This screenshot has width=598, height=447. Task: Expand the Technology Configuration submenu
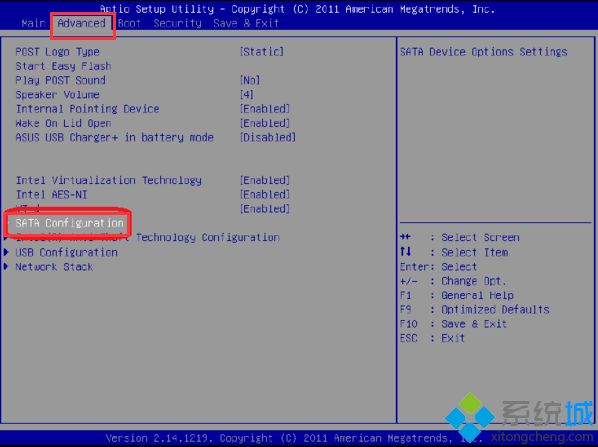[x=207, y=238]
